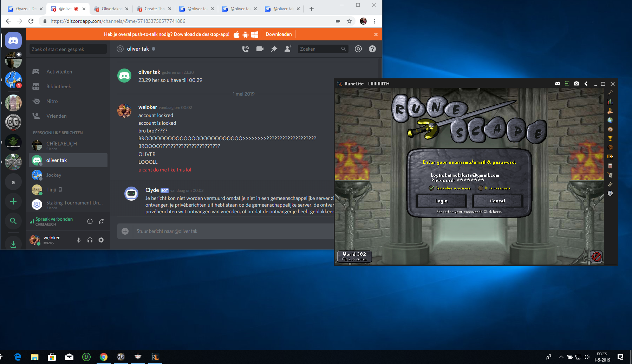Image resolution: width=632 pixels, height=364 pixels.
Task: Open the Tinji direct message
Action: pyautogui.click(x=68, y=190)
